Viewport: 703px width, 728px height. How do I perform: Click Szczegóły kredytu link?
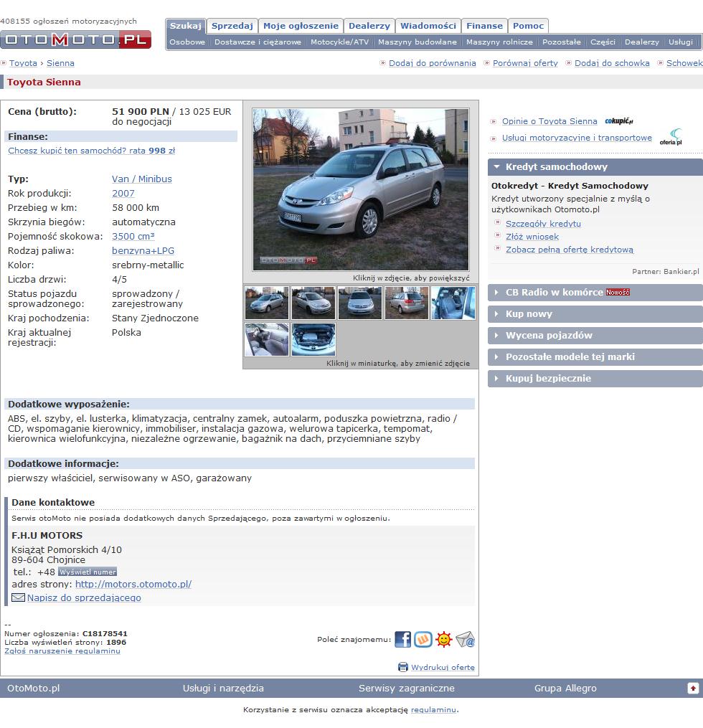(x=543, y=224)
